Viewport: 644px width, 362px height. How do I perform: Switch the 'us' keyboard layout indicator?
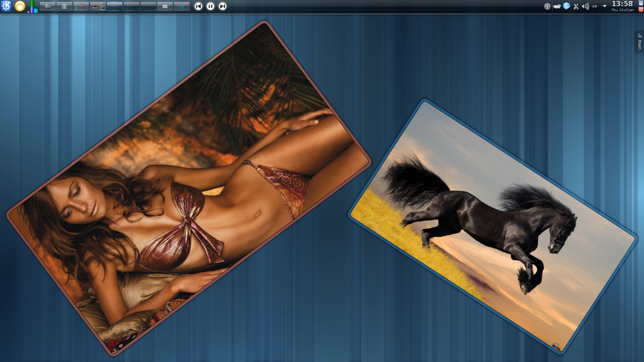click(595, 6)
